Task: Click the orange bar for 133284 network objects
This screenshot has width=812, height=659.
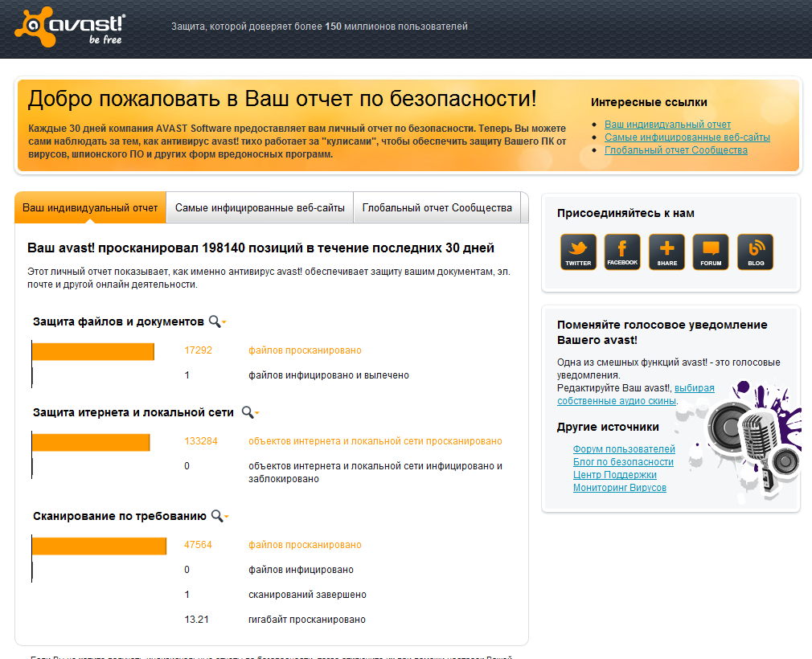Action: coord(91,443)
